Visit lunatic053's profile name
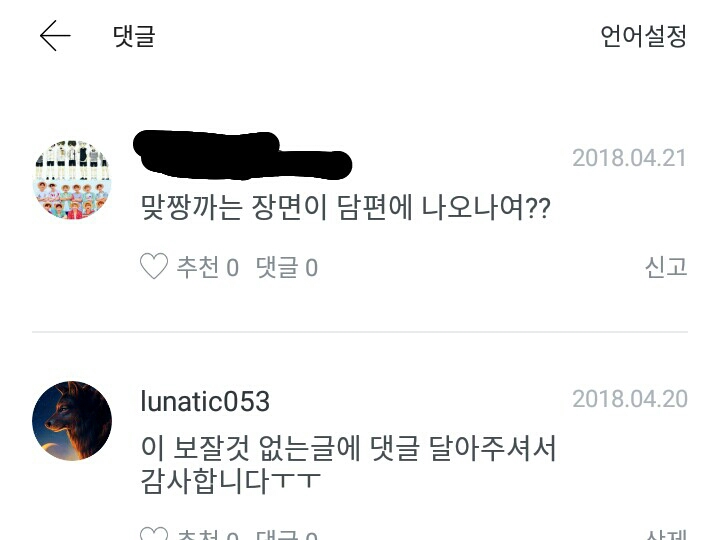This screenshot has width=720, height=540. (x=205, y=401)
